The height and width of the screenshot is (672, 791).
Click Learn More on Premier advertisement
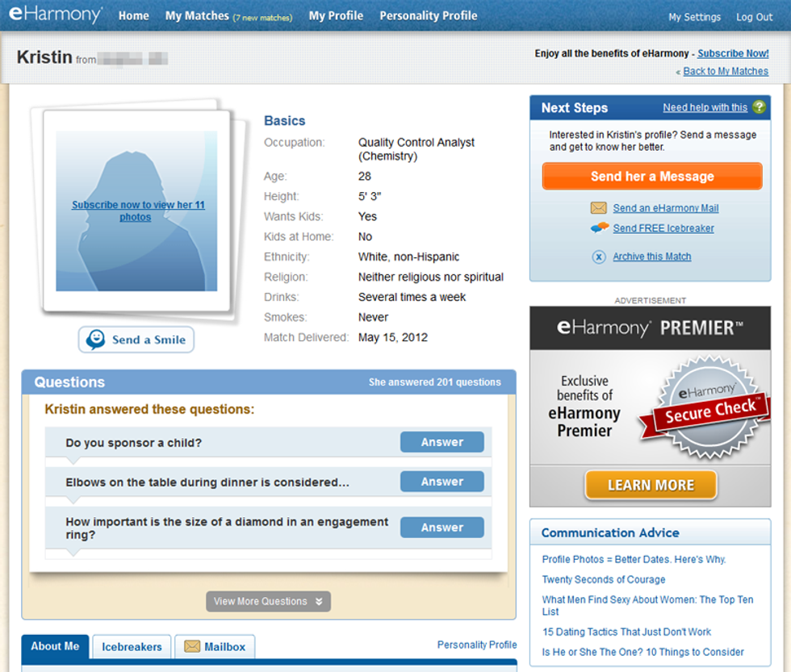click(x=651, y=485)
